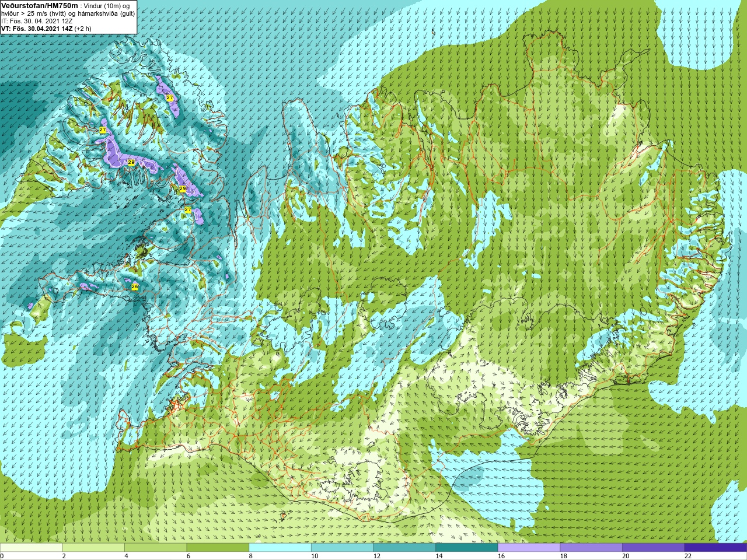The image size is (747, 560).
Task: Click the legend scale number 16
Action: pos(501,556)
